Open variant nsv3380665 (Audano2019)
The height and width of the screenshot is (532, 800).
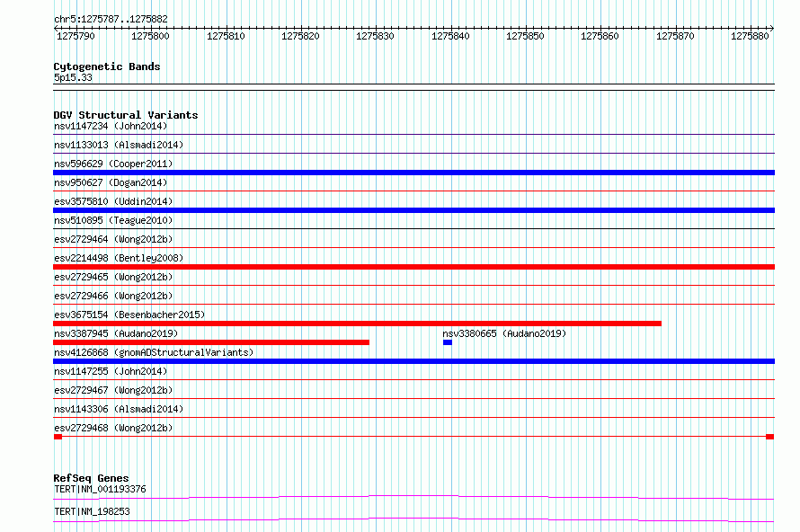coord(504,333)
